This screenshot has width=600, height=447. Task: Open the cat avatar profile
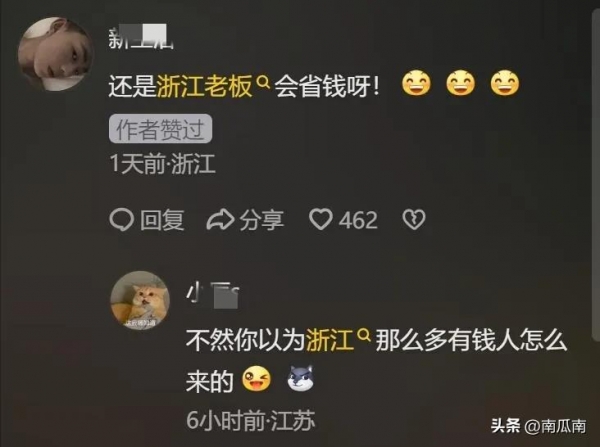(140, 300)
